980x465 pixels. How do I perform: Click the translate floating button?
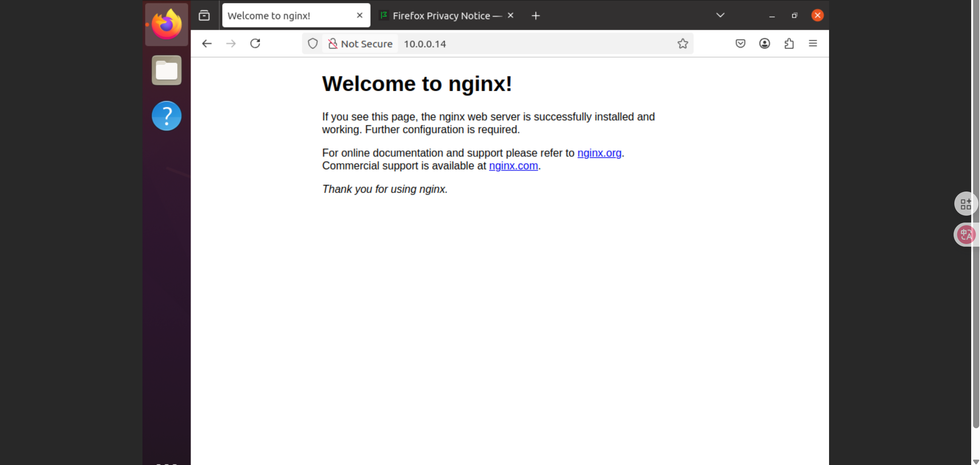point(966,234)
